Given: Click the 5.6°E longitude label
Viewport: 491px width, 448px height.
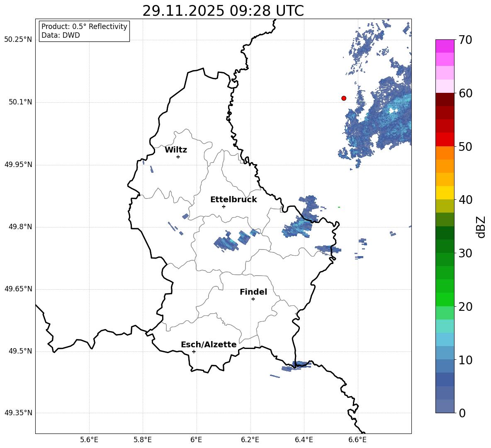Looking at the screenshot, I should click(89, 440).
